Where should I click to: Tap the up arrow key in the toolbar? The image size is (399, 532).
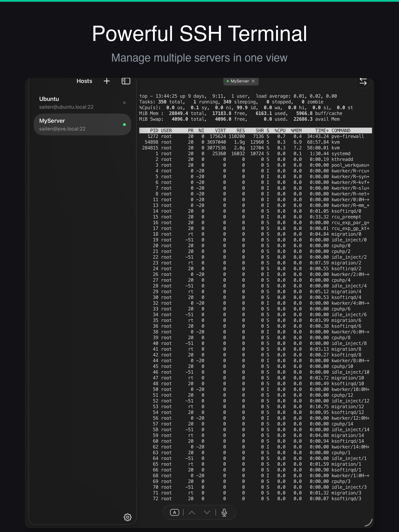pos(192,513)
